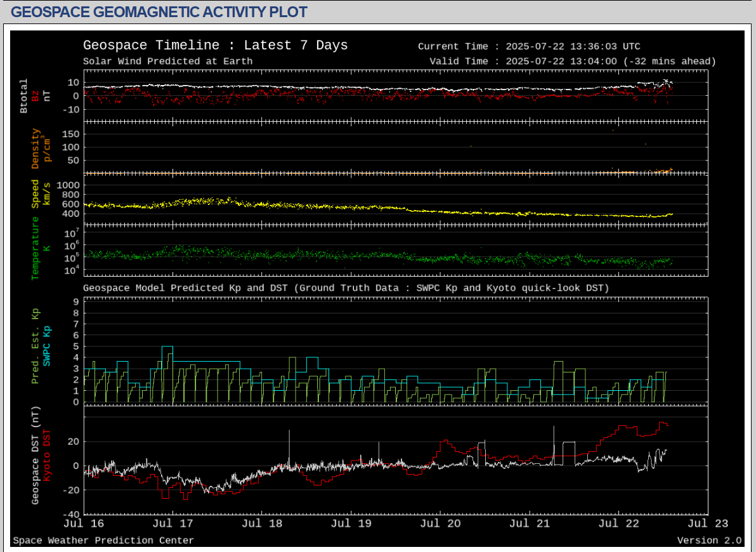
Task: Click the red Kyoto DST axis label
Action: click(46, 455)
